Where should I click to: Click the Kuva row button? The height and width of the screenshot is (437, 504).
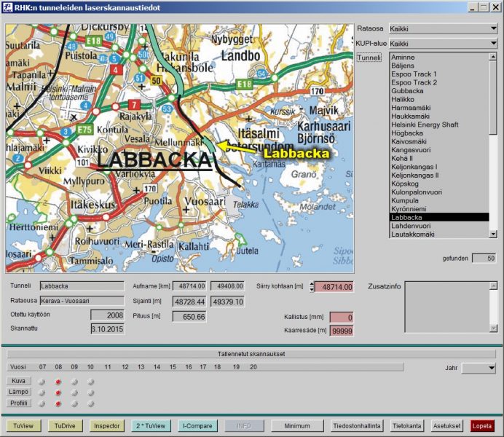pos(18,381)
